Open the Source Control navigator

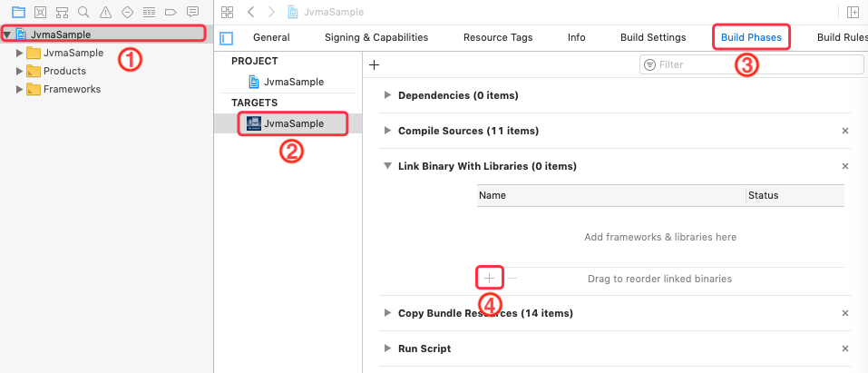pyautogui.click(x=40, y=12)
